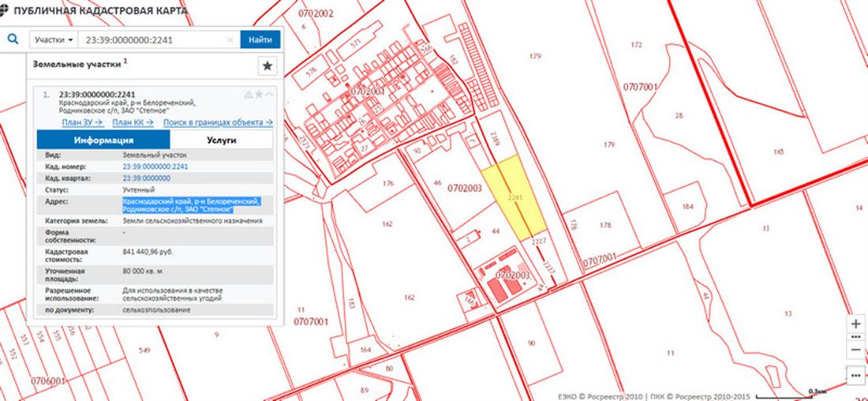Switch to the Услуги tab
868x401 pixels.
pyautogui.click(x=221, y=140)
